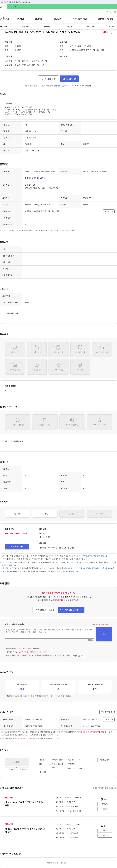Click info icon beside 빅데이터 추천 정보
The image size is (117, 868).
pyautogui.click(x=20, y=854)
